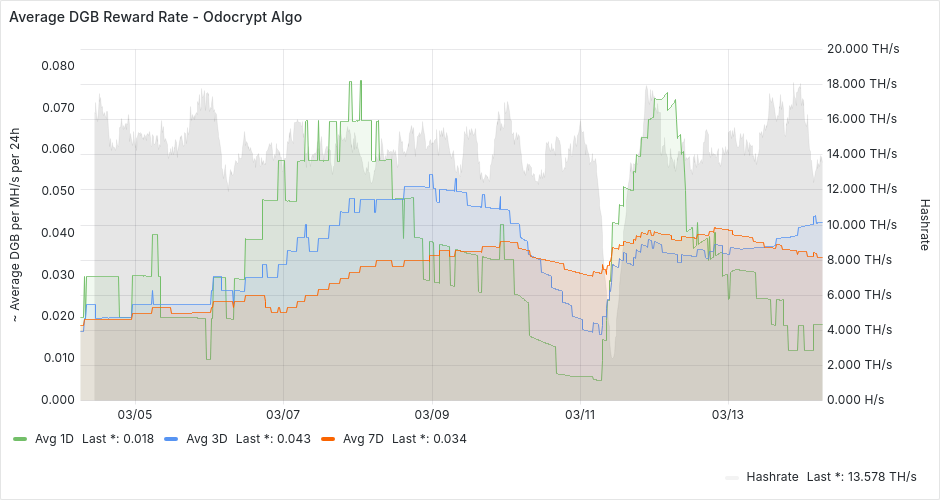The height and width of the screenshot is (500, 940).
Task: Click the 03/09 date tick on x-axis
Action: click(432, 414)
